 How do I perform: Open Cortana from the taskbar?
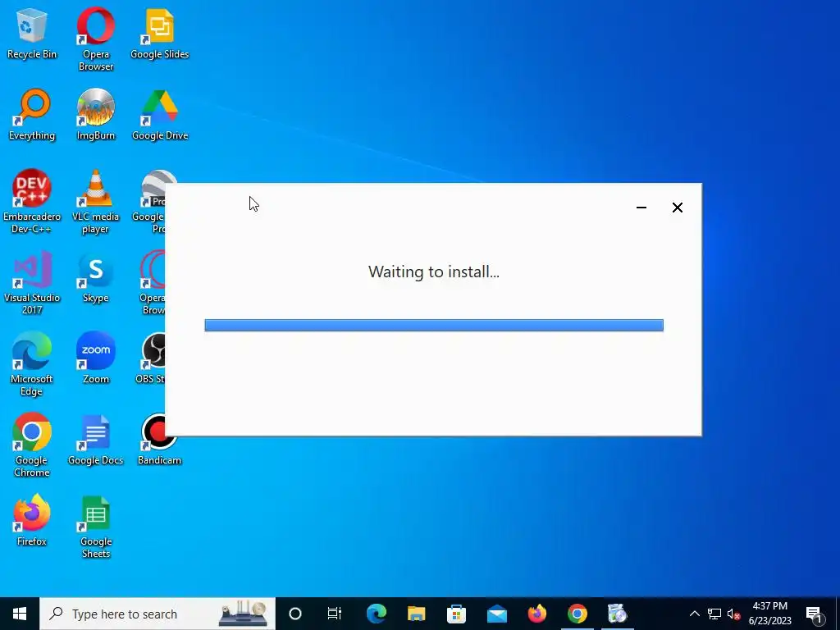point(295,614)
